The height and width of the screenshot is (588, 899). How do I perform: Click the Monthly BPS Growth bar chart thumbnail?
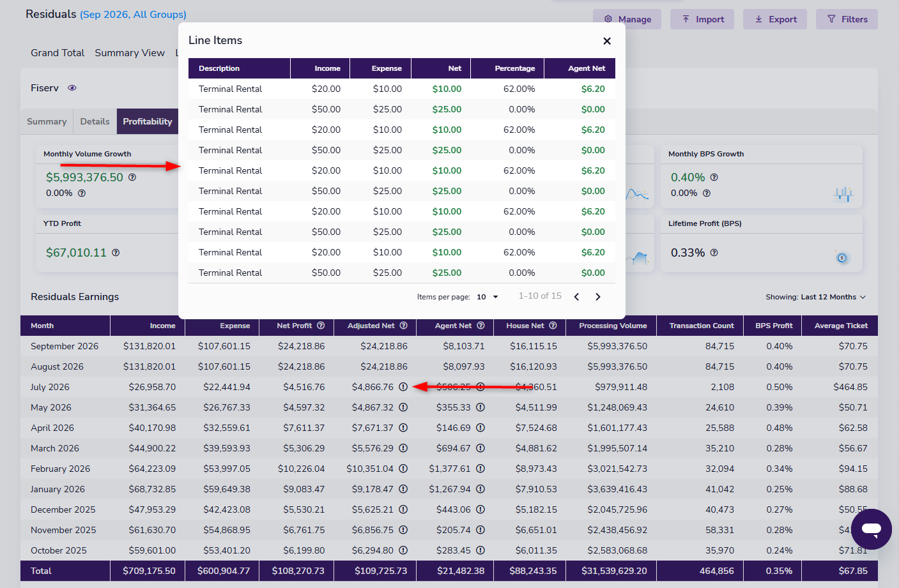click(x=843, y=193)
